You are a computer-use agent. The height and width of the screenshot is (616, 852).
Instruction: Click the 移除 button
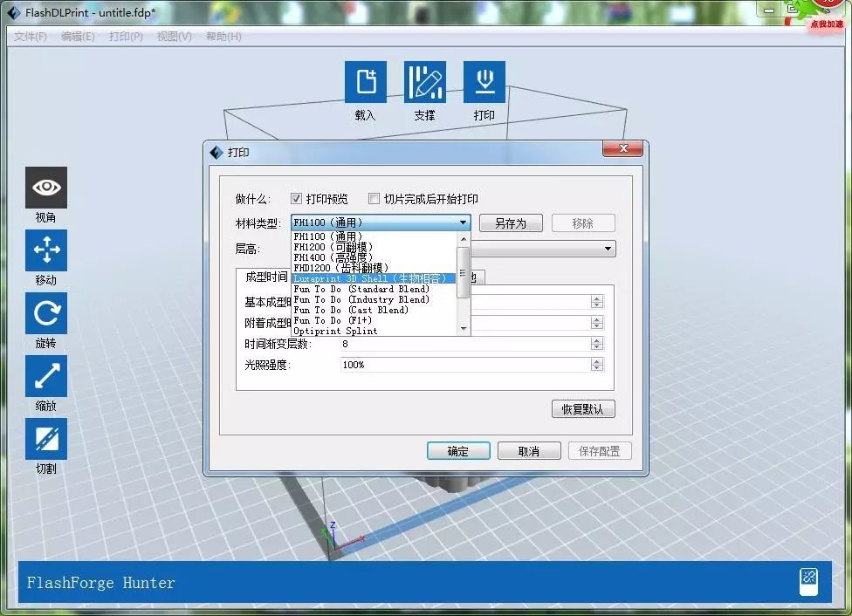[583, 223]
